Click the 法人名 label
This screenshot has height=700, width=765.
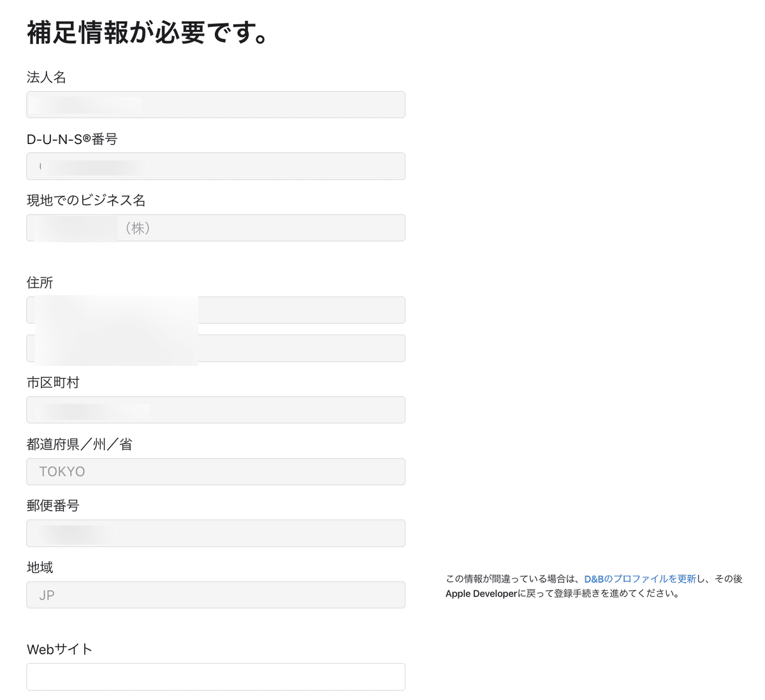coord(47,77)
